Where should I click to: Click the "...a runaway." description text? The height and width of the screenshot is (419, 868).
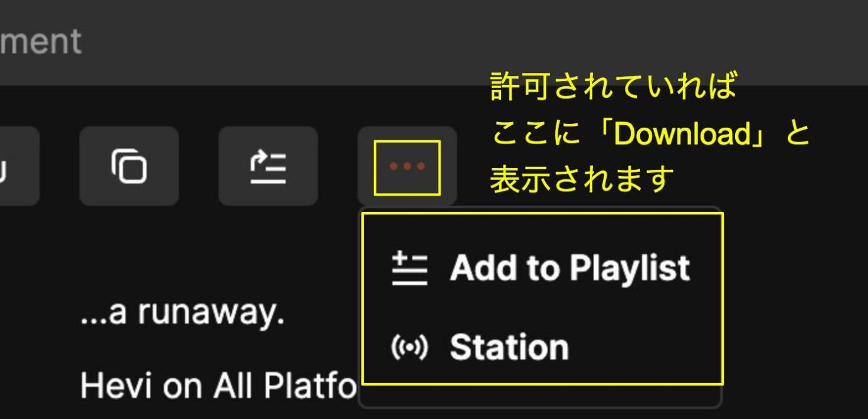coord(183,313)
